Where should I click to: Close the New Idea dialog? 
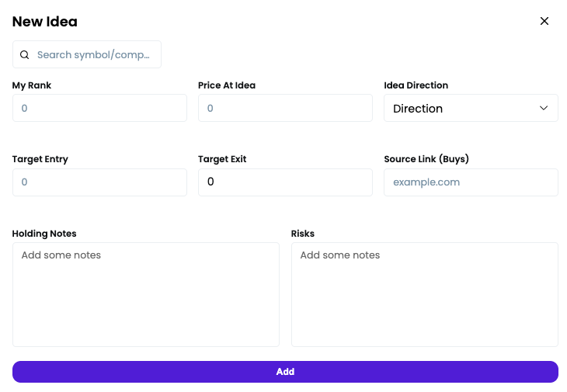[x=544, y=21]
